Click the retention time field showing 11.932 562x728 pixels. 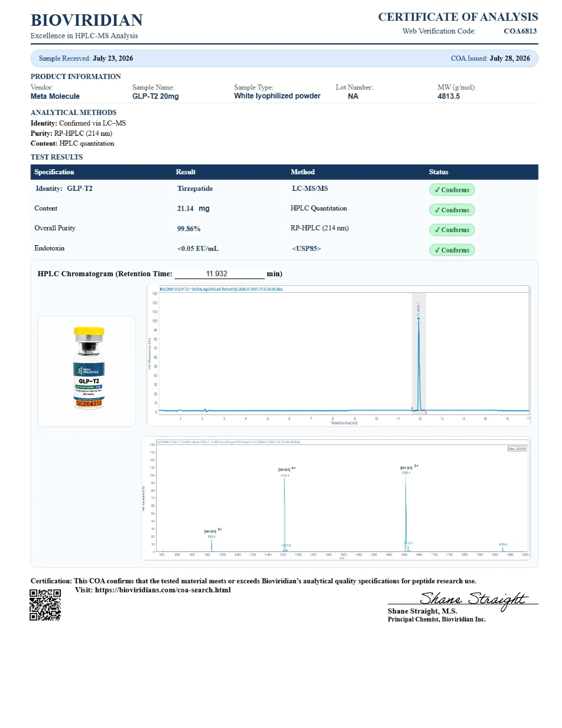tap(219, 274)
